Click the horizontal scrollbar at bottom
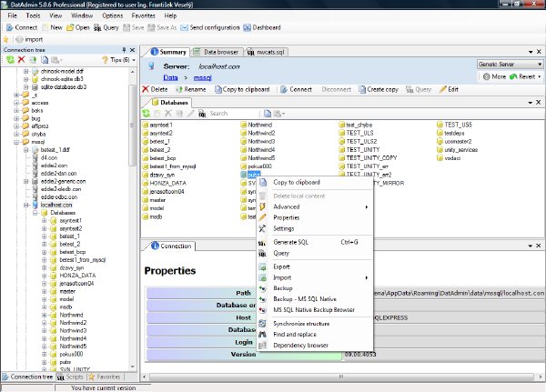Image resolution: width=546 pixels, height=392 pixels. tap(341, 377)
